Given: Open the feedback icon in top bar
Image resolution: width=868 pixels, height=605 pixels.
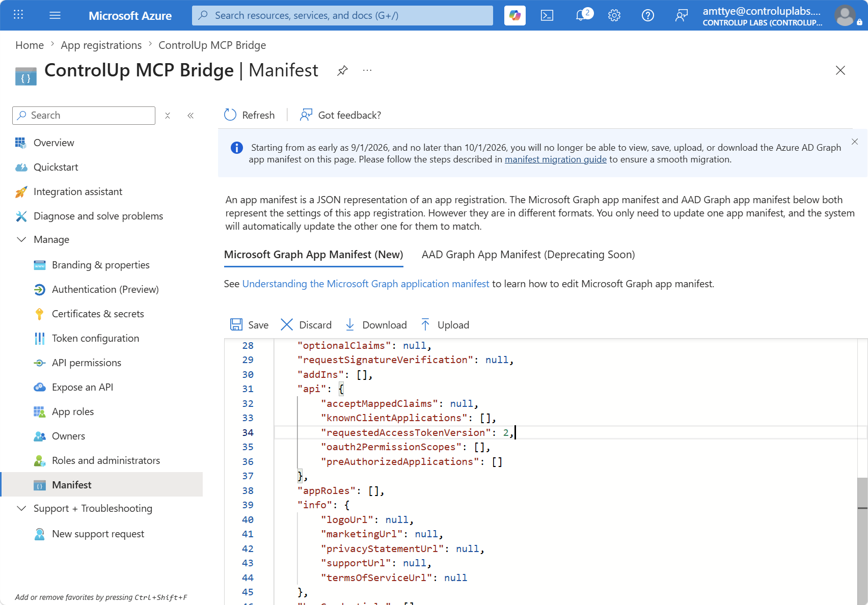Looking at the screenshot, I should (x=681, y=15).
